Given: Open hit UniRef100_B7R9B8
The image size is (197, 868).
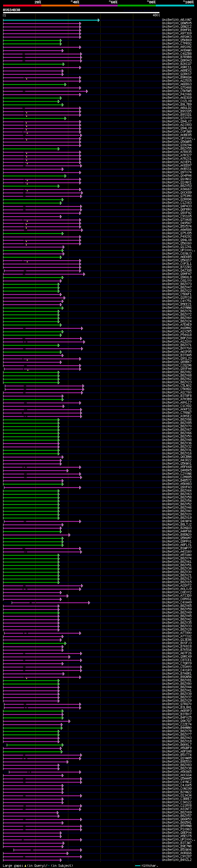Looking at the screenshot, I should [x=177, y=57].
